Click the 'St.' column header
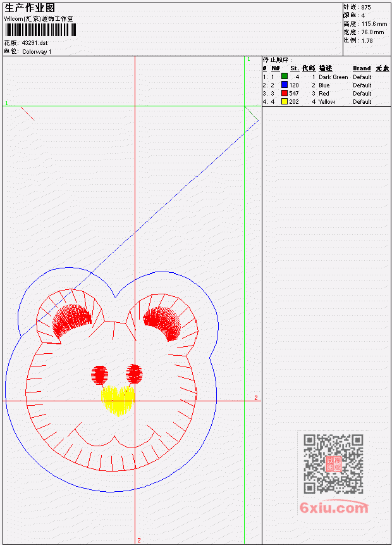The width and height of the screenshot is (392, 545). (295, 68)
